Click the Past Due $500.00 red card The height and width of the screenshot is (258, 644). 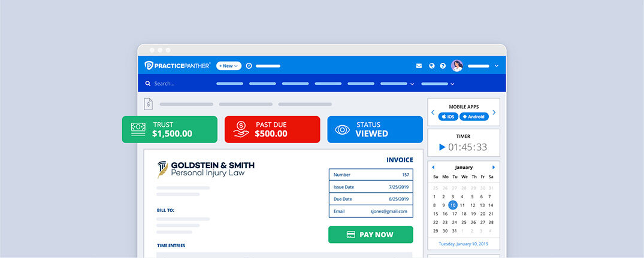[x=273, y=129]
